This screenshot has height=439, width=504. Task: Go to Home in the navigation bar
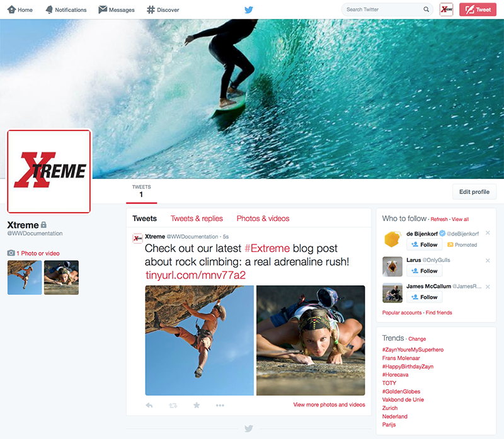(x=21, y=10)
